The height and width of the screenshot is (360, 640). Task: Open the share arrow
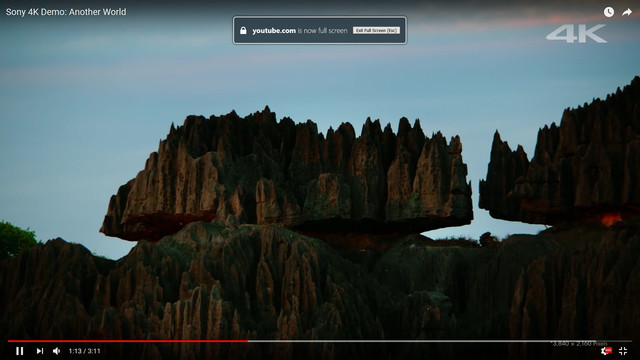[x=627, y=12]
